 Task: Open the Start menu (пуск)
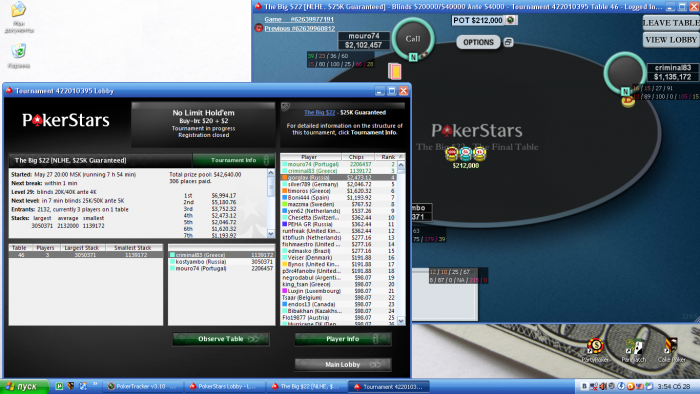[x=25, y=386]
